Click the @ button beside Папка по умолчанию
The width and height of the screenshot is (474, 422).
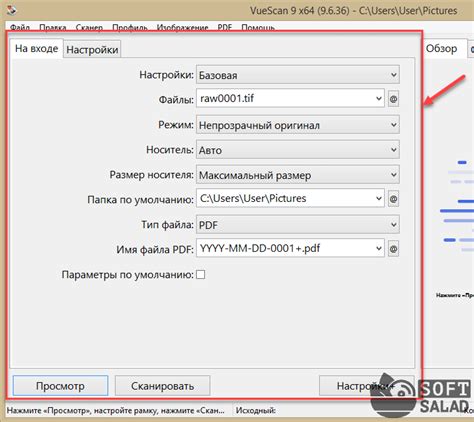[393, 199]
